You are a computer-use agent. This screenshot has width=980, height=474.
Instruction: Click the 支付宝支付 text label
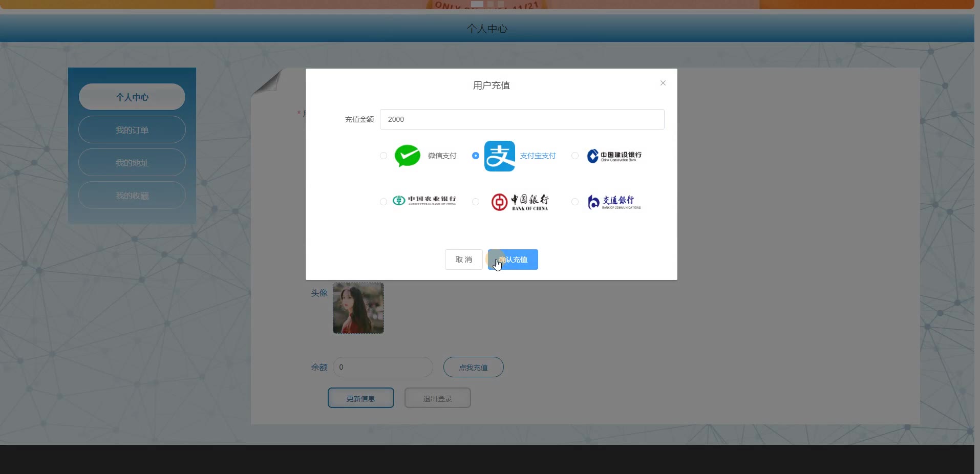point(538,156)
